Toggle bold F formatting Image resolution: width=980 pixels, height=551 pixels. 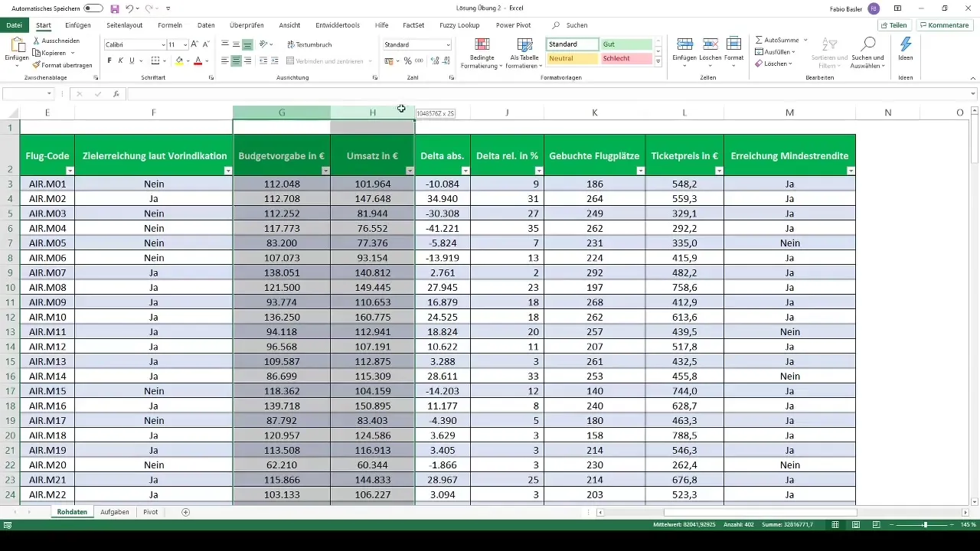109,60
